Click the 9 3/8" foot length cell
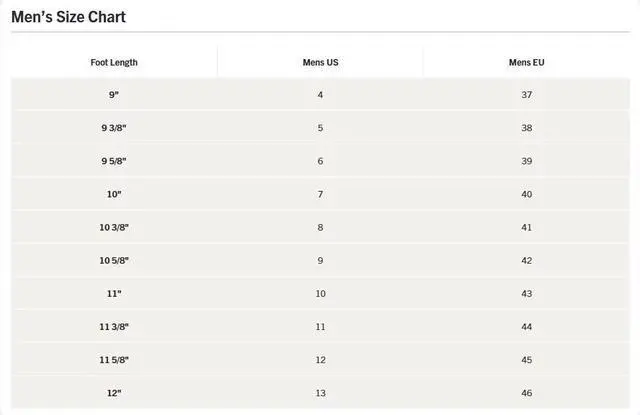 (x=114, y=128)
